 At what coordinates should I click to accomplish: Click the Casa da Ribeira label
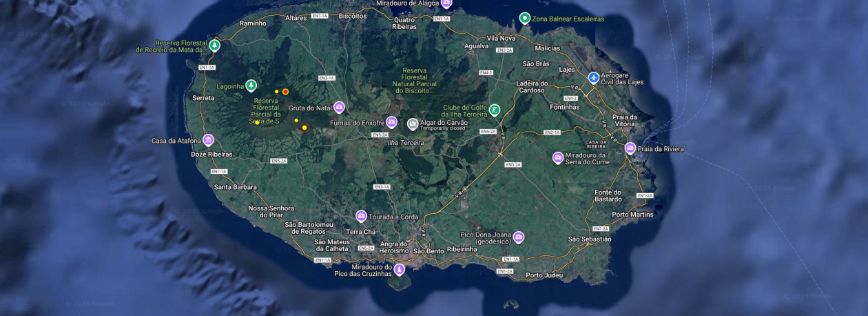[596, 144]
